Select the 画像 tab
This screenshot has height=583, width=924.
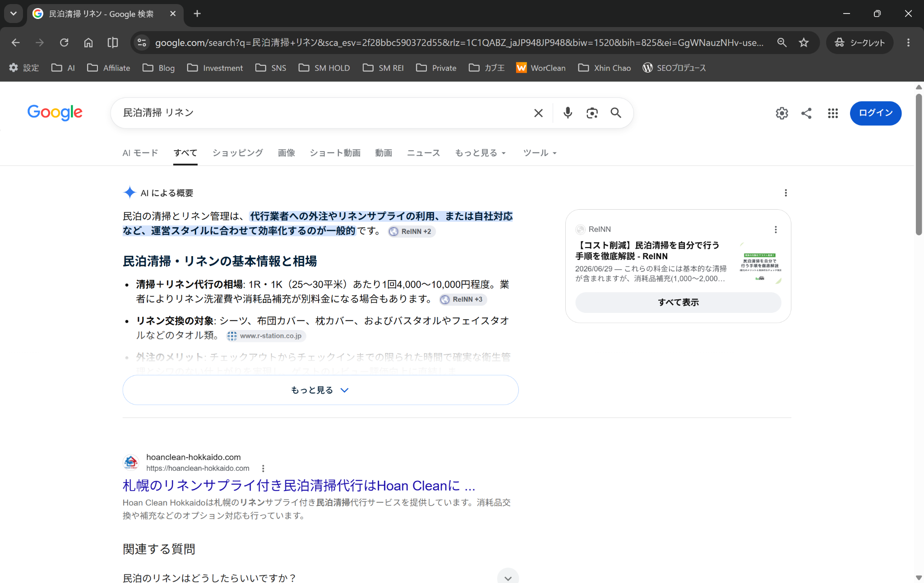pos(286,153)
